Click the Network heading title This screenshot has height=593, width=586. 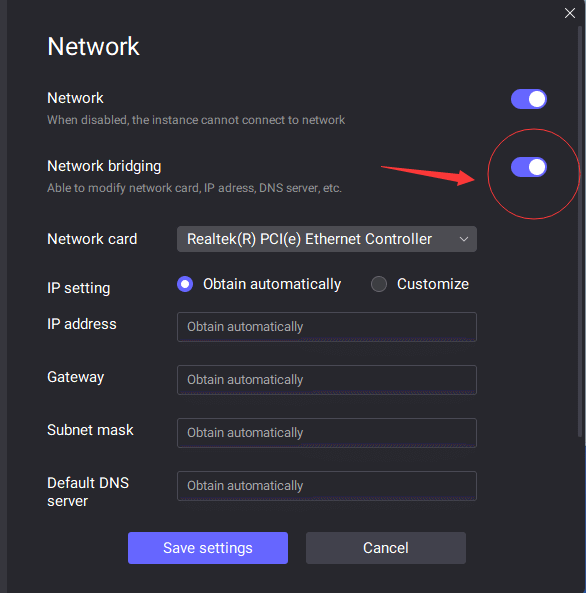point(93,46)
